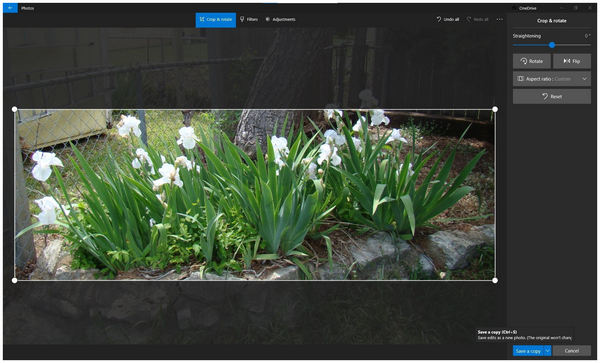
Task: Click the Crop & rotate panel heading
Action: [551, 21]
